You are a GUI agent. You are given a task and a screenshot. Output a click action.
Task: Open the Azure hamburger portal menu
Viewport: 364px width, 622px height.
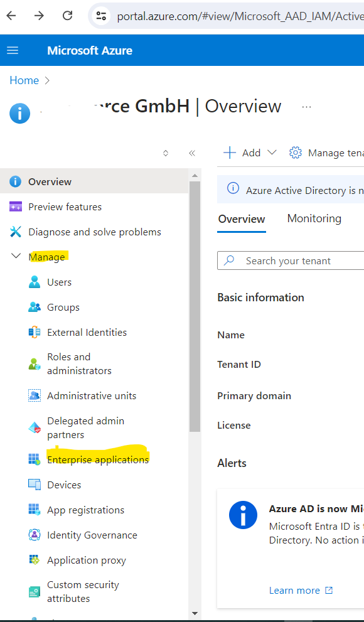click(x=13, y=50)
